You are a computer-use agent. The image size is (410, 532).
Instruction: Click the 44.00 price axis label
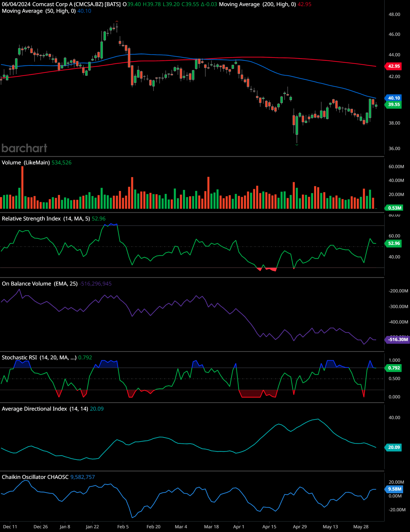click(x=394, y=55)
